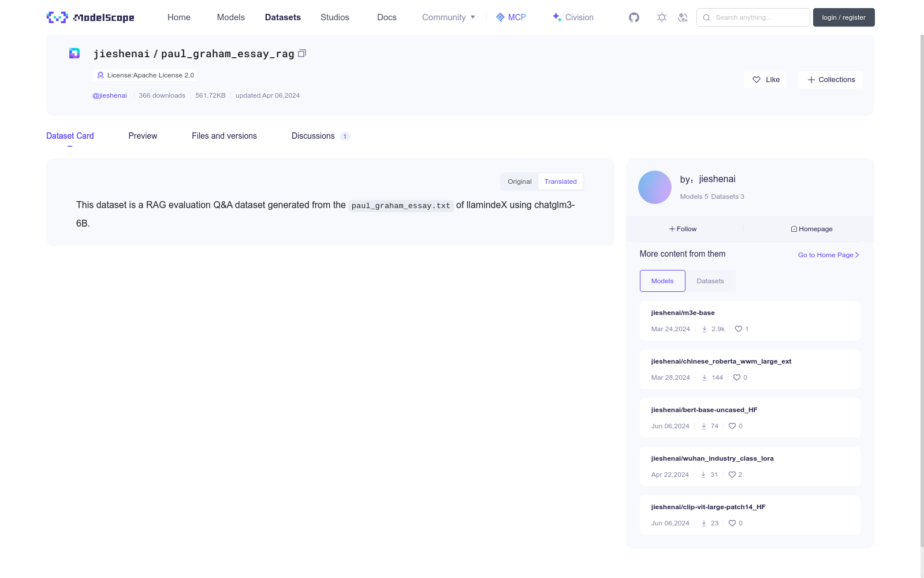
Task: Open jieshenai/m3e-base model link
Action: (x=683, y=313)
